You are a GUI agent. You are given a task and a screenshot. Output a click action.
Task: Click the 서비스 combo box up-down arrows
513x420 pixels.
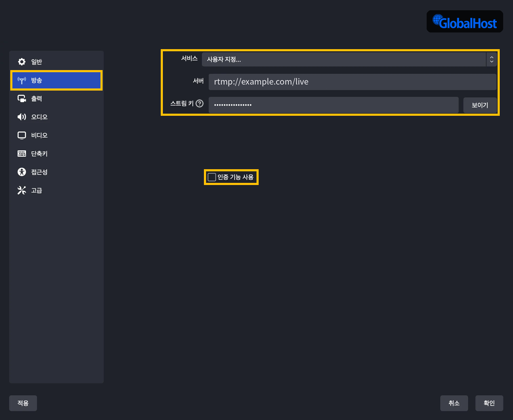click(492, 59)
